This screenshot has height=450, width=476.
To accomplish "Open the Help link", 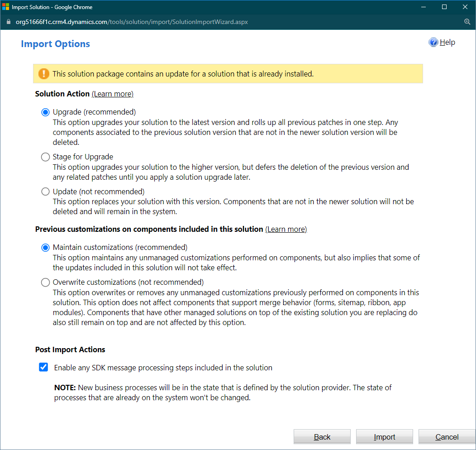I will coord(447,42).
